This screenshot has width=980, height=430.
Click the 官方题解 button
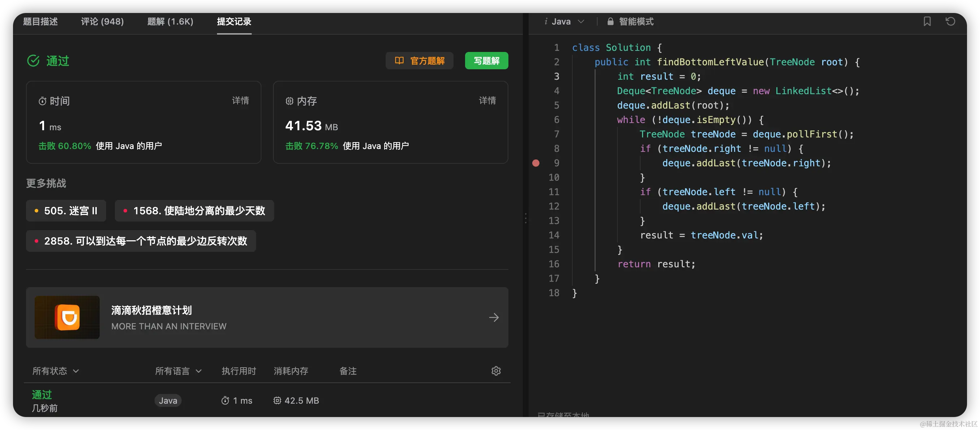419,61
